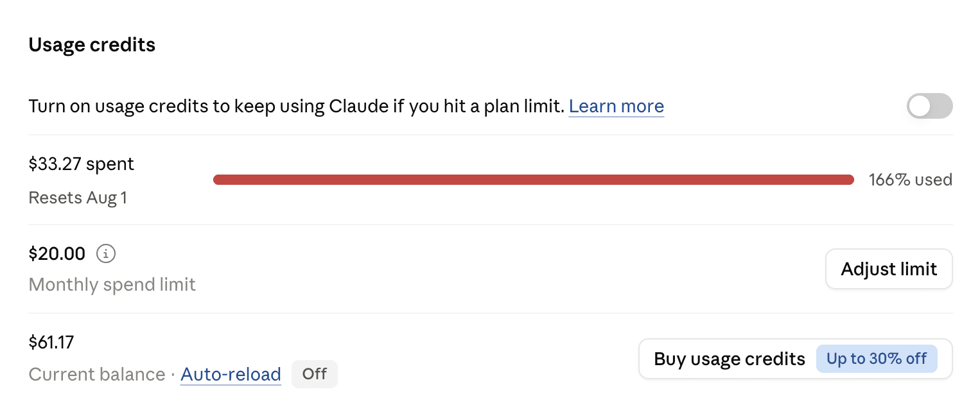Click the 166% used label
The image size is (980, 403).
(911, 180)
